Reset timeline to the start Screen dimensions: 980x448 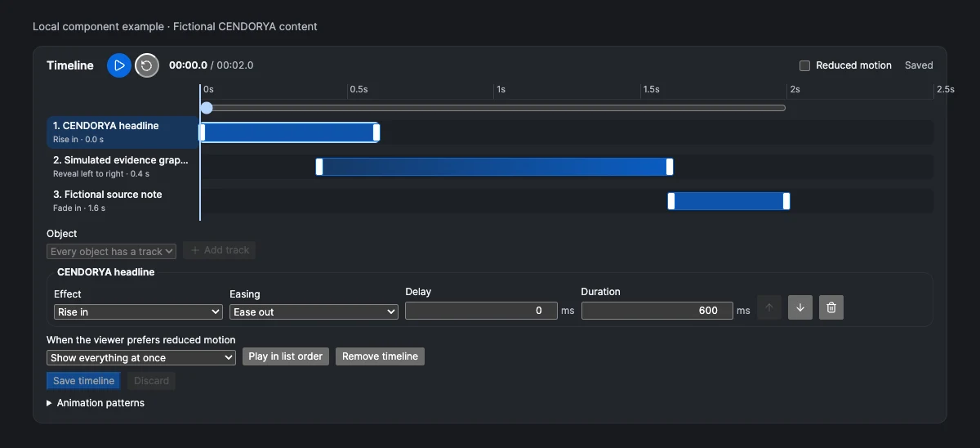click(147, 65)
